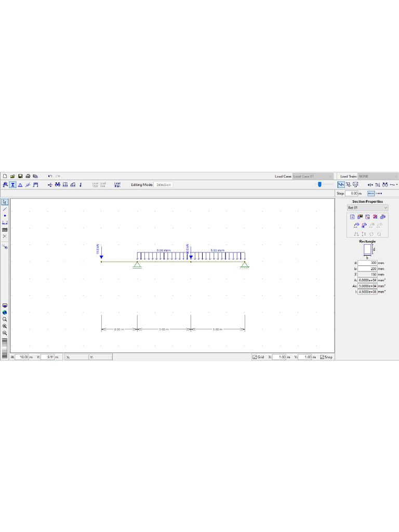Open the linear distributed load icon
Image resolution: width=399 pixels, height=532 pixels.
tap(73, 185)
